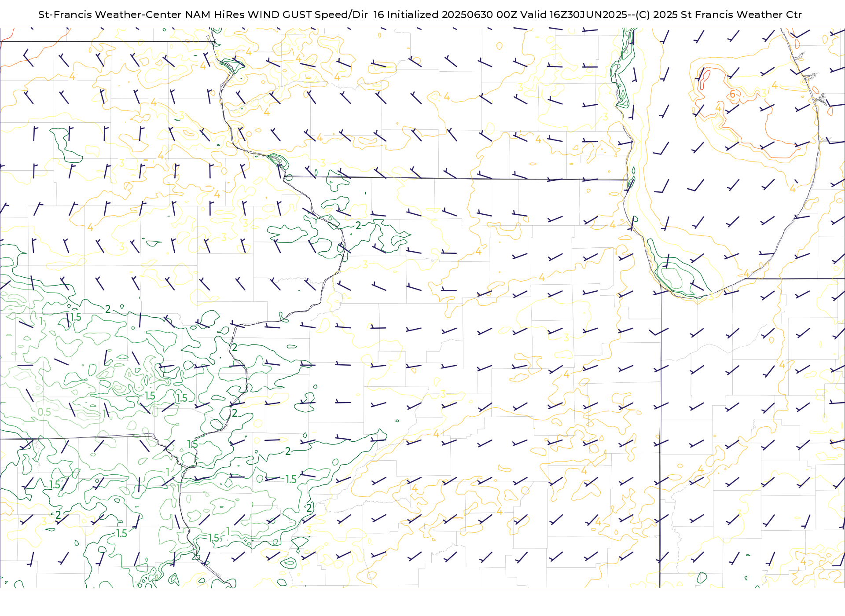This screenshot has height=616, width=845.
Task: Click the orange "6" contour label
Action: pyautogui.click(x=732, y=94)
